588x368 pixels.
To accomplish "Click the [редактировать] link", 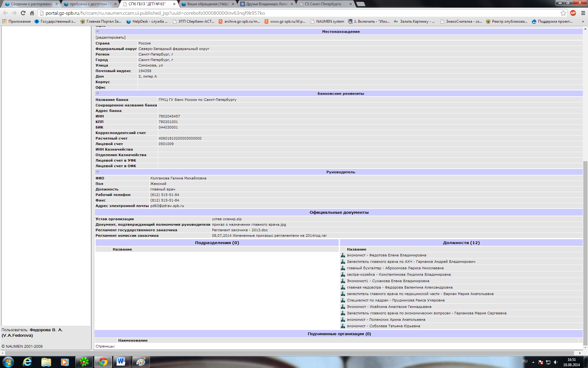I will pos(111,37).
